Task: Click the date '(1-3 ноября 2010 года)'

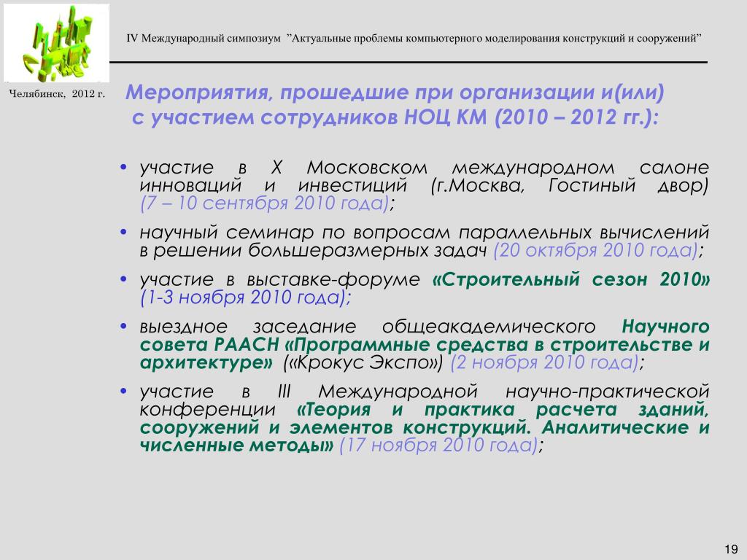Action: [242, 297]
